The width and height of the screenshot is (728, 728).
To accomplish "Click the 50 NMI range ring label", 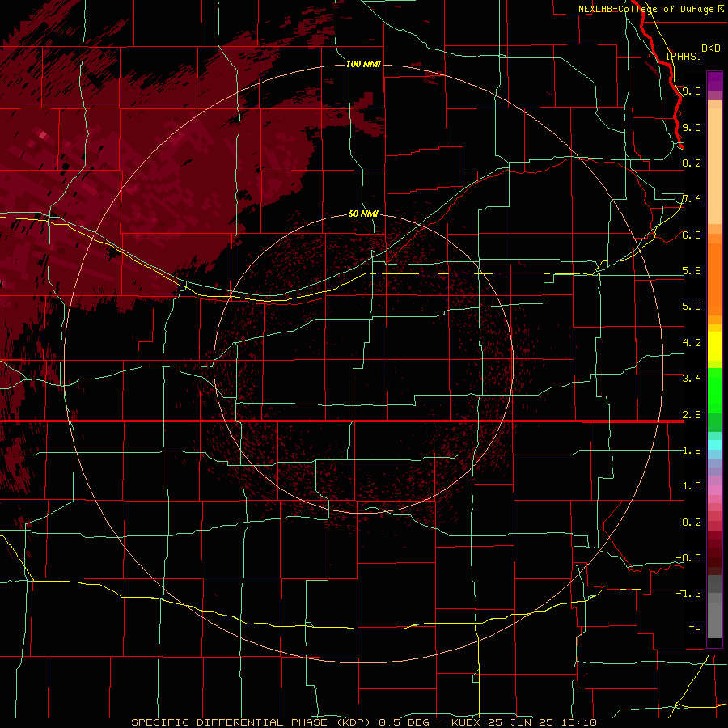I will coord(363,214).
